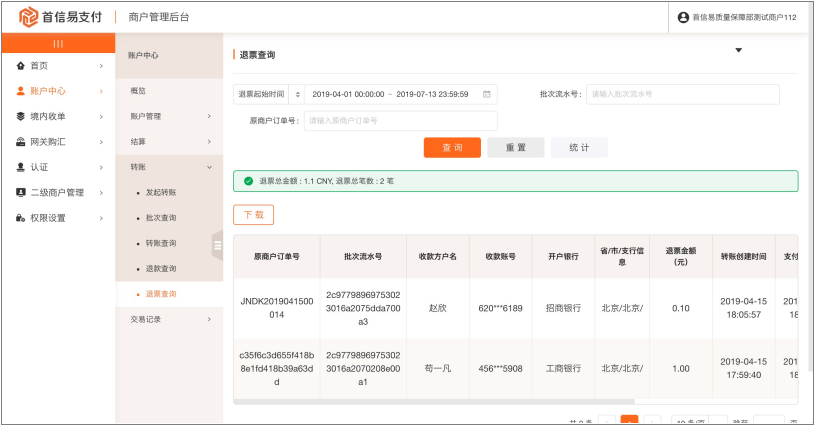
Task: Click order number JNDK2019041500014
Action: (277, 308)
